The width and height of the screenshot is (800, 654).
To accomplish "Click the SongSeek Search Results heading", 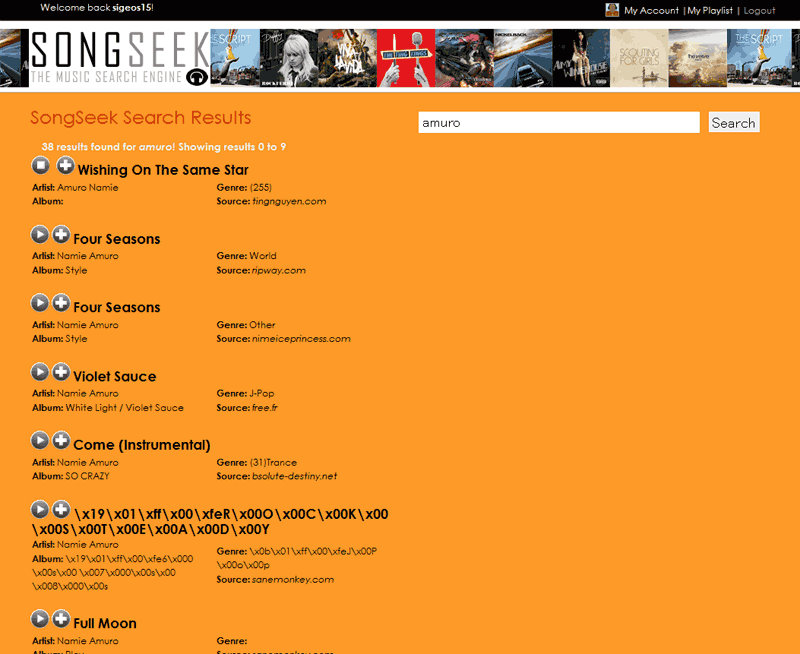I will click(140, 118).
